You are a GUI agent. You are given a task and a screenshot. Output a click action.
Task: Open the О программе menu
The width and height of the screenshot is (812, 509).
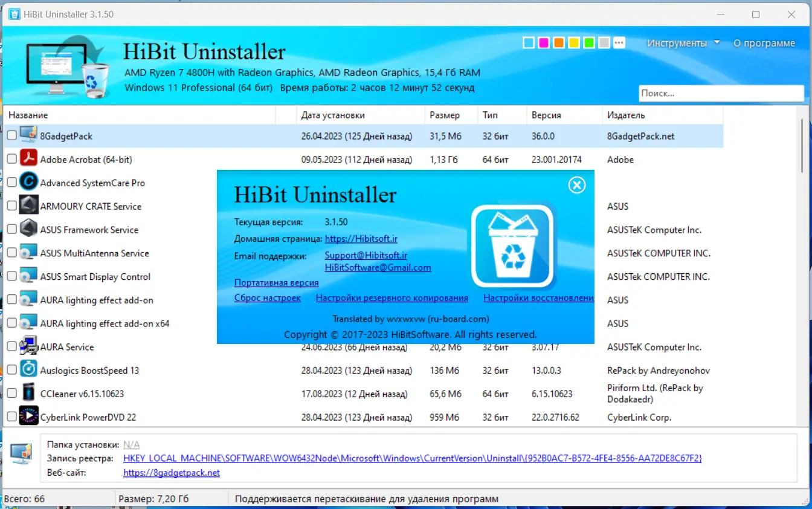[x=764, y=43]
